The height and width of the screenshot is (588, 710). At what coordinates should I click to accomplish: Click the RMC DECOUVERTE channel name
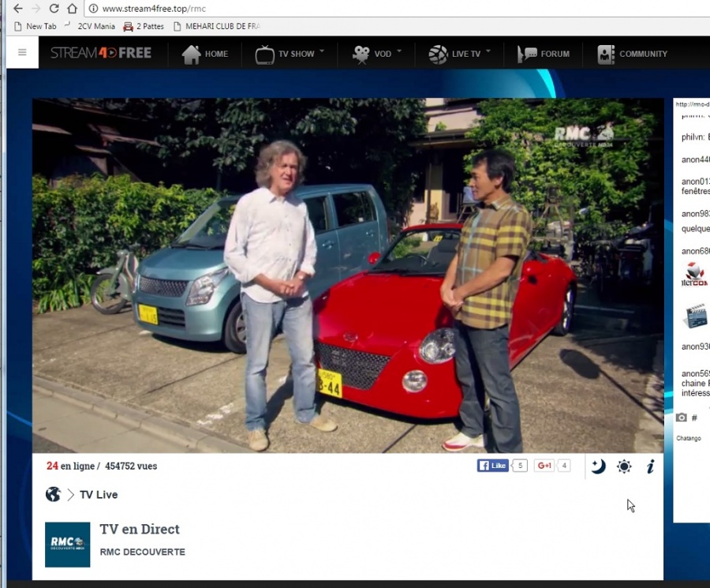[x=143, y=552]
